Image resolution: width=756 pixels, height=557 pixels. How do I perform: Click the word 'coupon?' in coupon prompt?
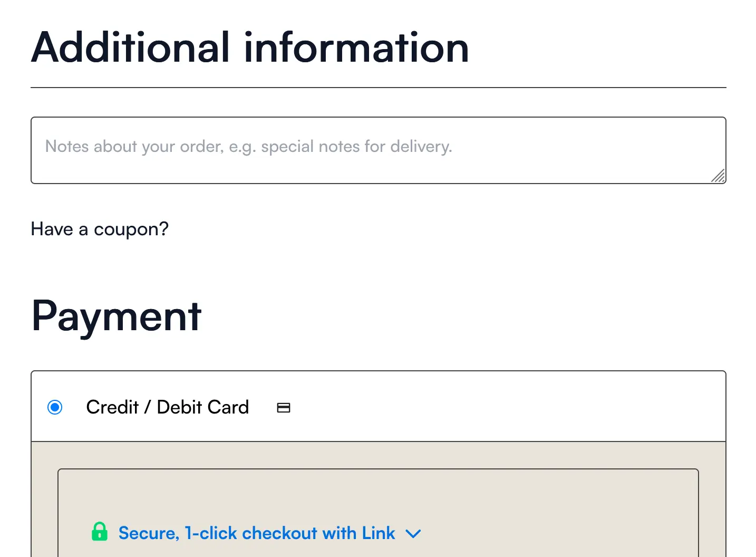(x=131, y=229)
